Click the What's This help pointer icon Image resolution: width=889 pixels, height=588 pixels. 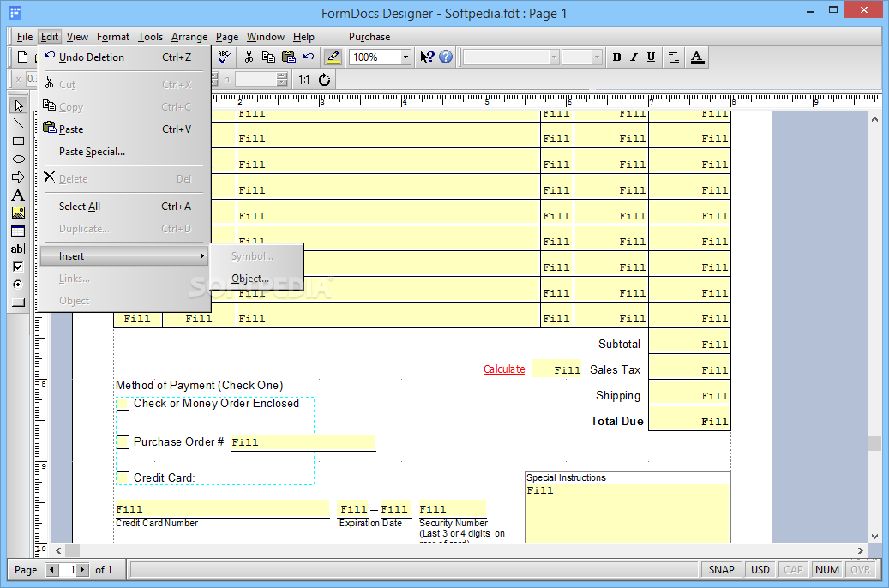pyautogui.click(x=426, y=57)
